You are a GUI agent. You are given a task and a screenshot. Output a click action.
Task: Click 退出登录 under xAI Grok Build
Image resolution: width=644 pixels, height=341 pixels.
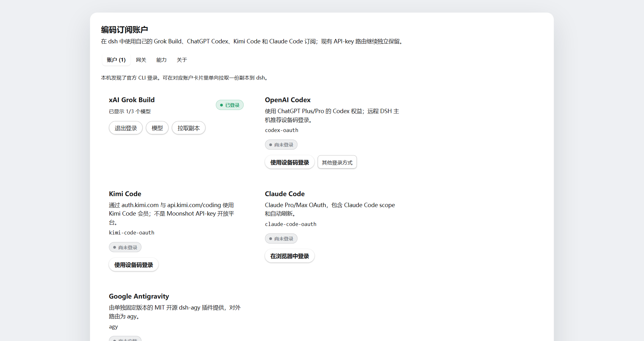(x=126, y=128)
